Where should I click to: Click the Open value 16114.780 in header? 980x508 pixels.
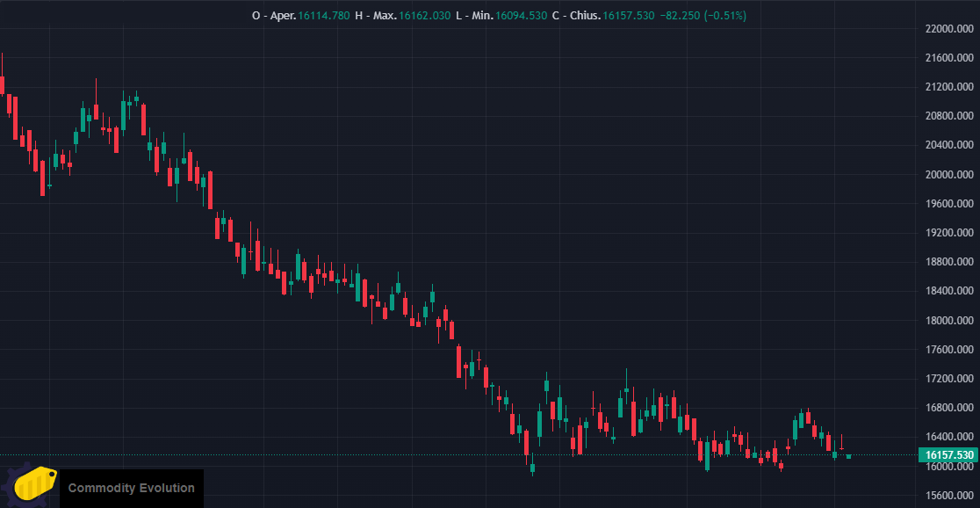click(x=323, y=16)
